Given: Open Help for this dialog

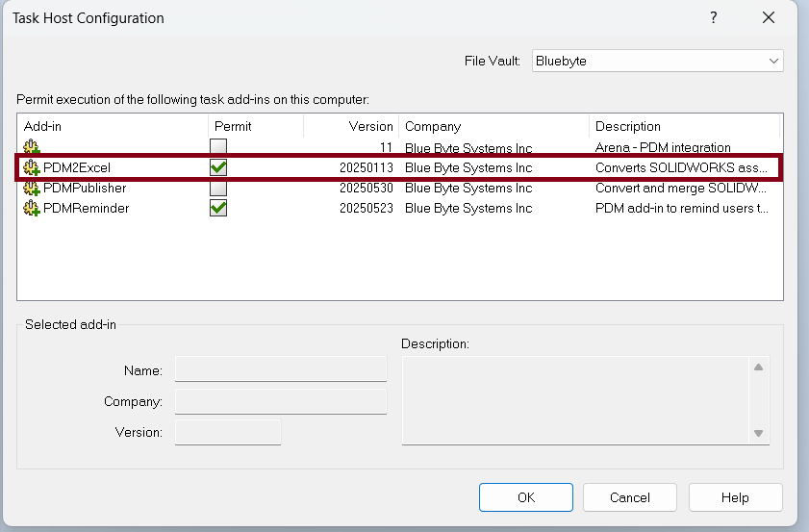Looking at the screenshot, I should 735,497.
